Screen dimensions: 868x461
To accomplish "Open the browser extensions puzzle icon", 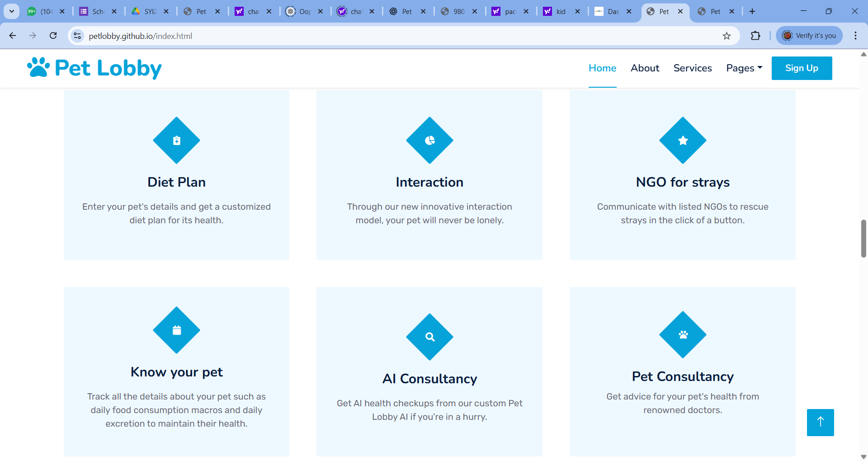I will click(755, 36).
